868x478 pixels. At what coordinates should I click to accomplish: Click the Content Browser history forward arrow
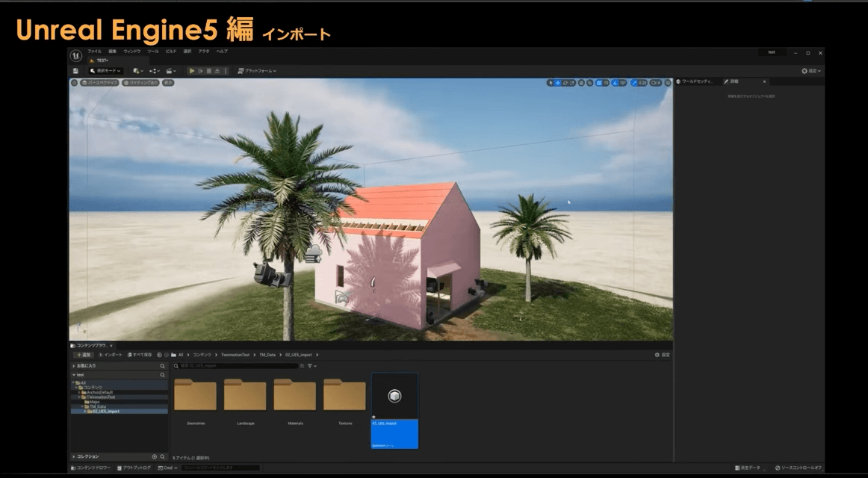(167, 355)
